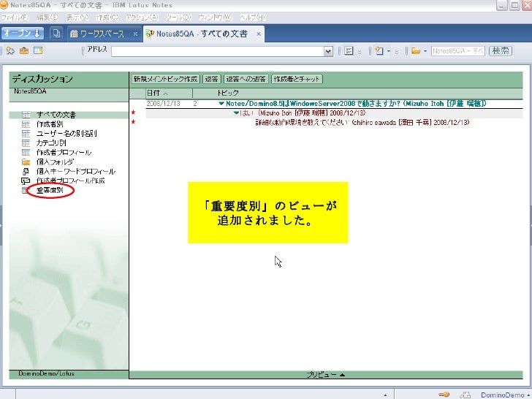Open the ファイル menu
The image size is (532, 399).
tap(15, 17)
